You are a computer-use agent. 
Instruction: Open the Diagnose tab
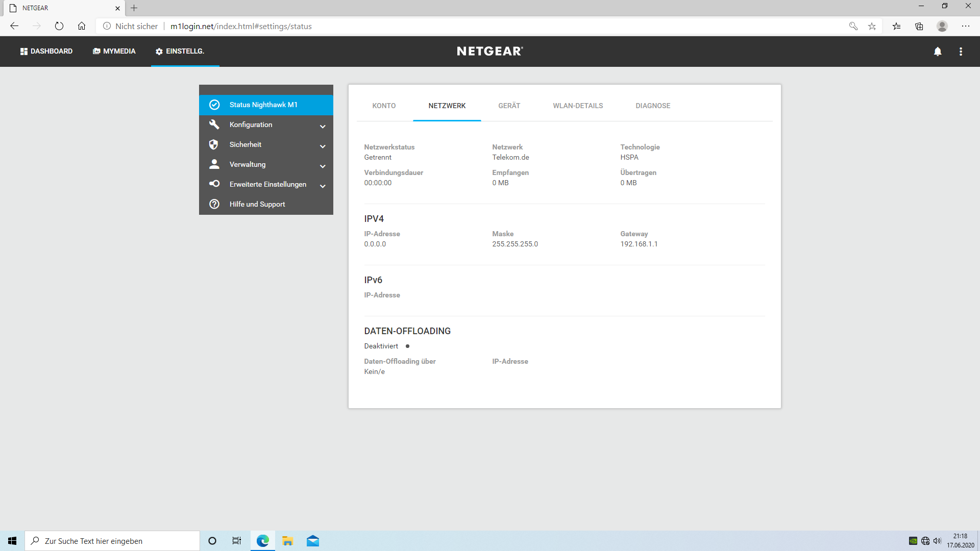tap(653, 106)
